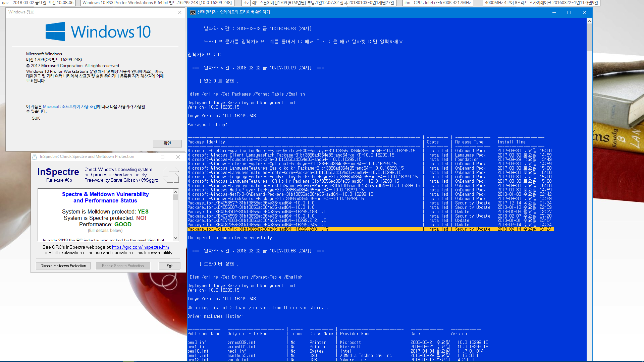This screenshot has width=644, height=362.
Task: Click the Install Time column header
Action: [512, 142]
